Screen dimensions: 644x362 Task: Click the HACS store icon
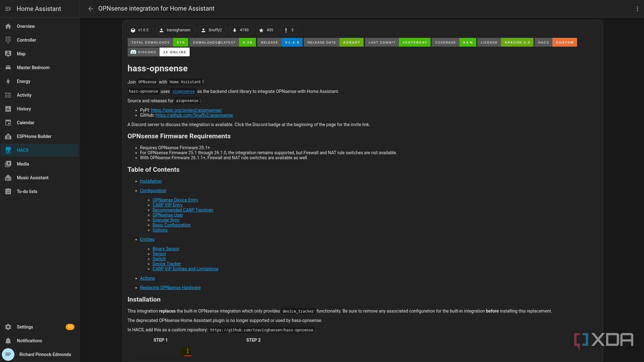tap(8, 150)
